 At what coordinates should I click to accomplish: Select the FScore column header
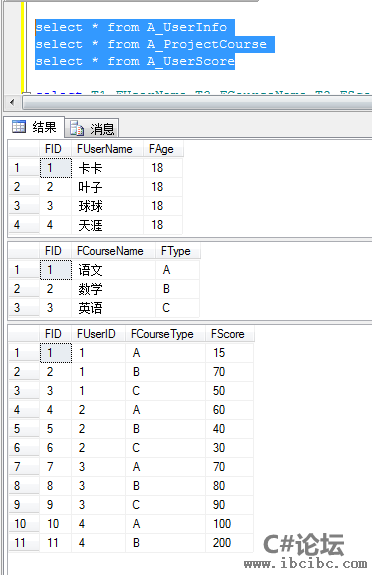229,334
